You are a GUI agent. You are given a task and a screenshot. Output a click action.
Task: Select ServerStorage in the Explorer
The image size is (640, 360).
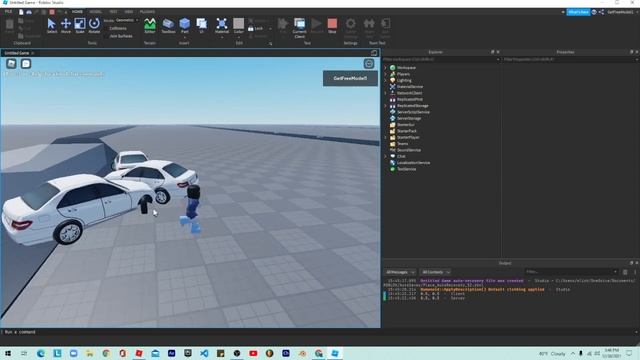[x=409, y=118]
